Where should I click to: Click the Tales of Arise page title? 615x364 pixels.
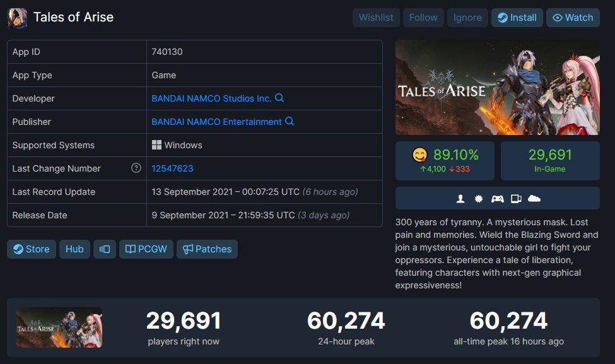pos(73,17)
